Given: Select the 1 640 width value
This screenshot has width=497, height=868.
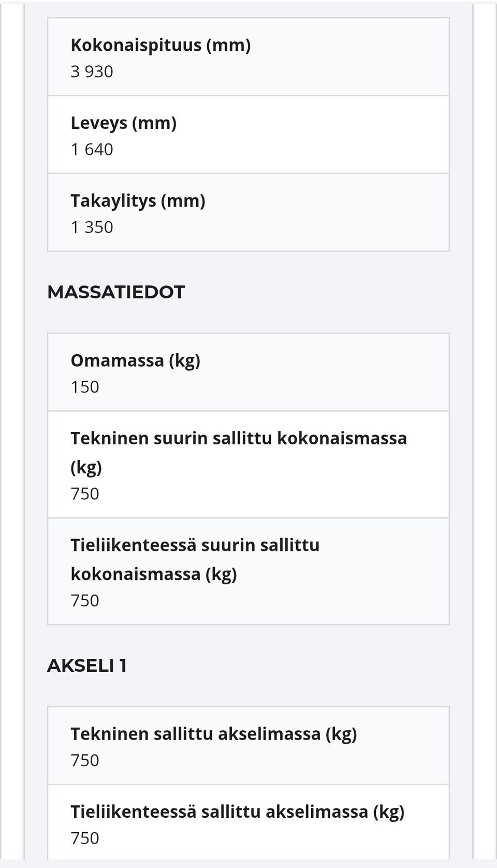Looking at the screenshot, I should click(x=92, y=150).
